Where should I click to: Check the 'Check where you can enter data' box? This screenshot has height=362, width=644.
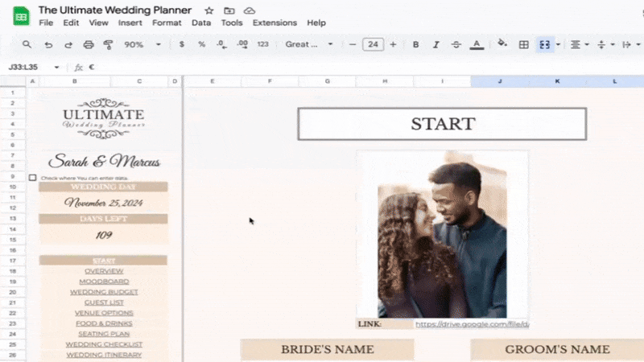pyautogui.click(x=32, y=178)
